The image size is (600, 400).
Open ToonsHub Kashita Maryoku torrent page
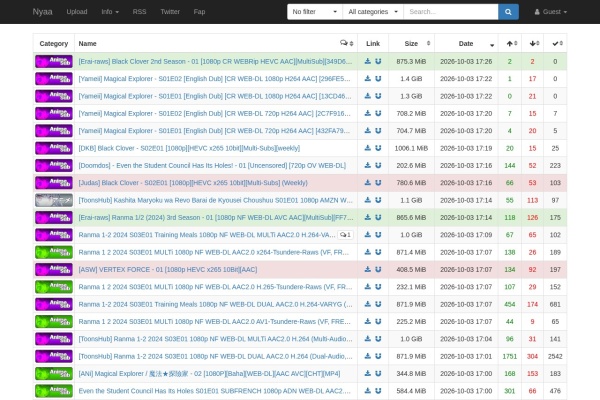coord(215,200)
